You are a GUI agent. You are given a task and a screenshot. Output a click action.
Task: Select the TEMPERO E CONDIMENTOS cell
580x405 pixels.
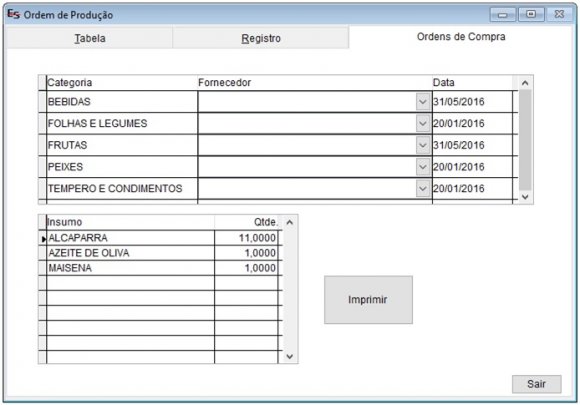click(x=122, y=189)
